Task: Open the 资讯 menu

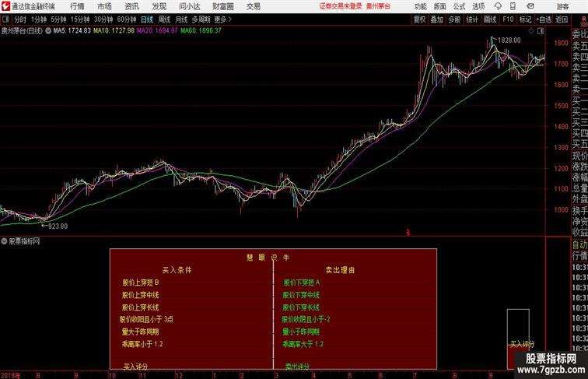Action: [131, 6]
